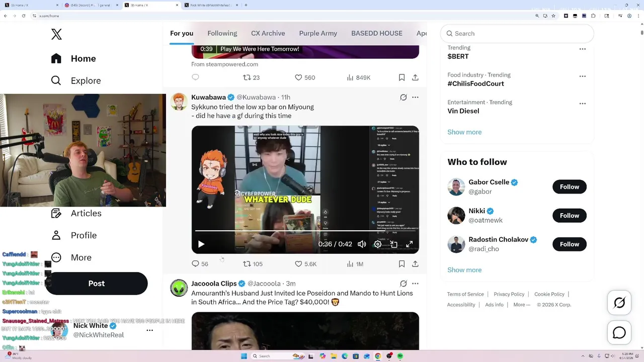Follow Nikki @oatmewk

[570, 215]
